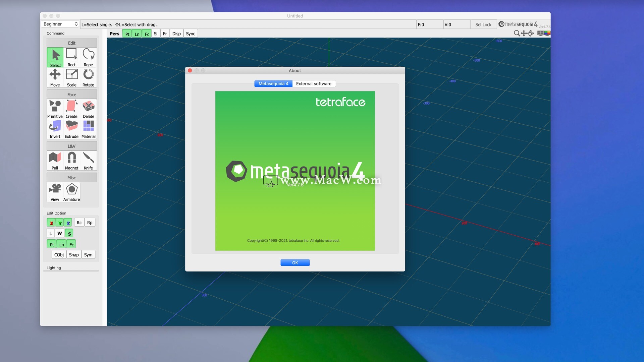Click the metasequoia 4 logo in toolbar
Screen dimensions: 644x362
[x=518, y=24]
